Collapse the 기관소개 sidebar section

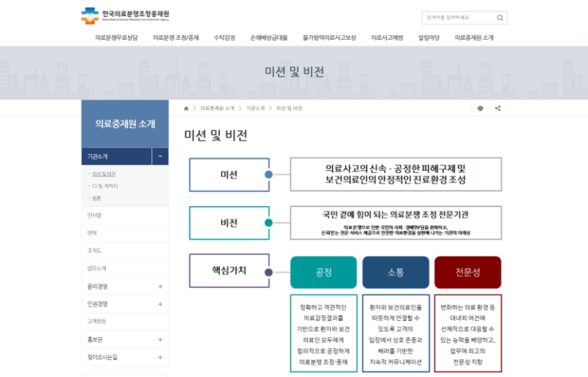[160, 156]
